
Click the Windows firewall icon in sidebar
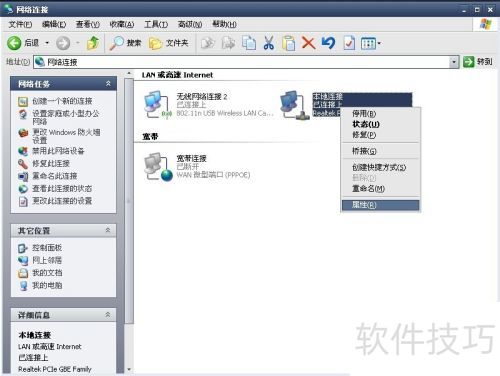click(x=23, y=133)
